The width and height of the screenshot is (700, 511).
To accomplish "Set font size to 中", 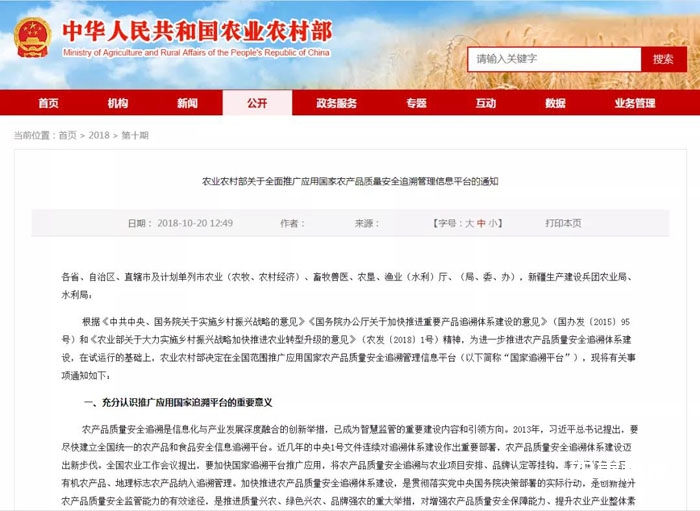I will click(481, 223).
